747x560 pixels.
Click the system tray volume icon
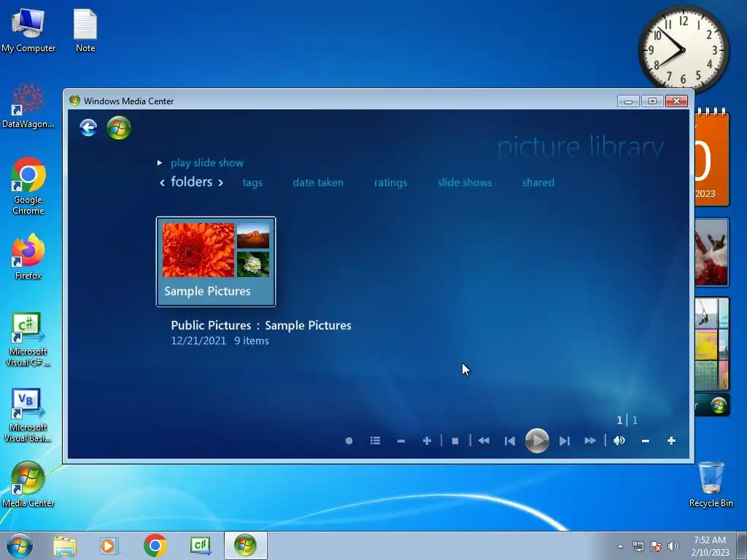pos(673,546)
